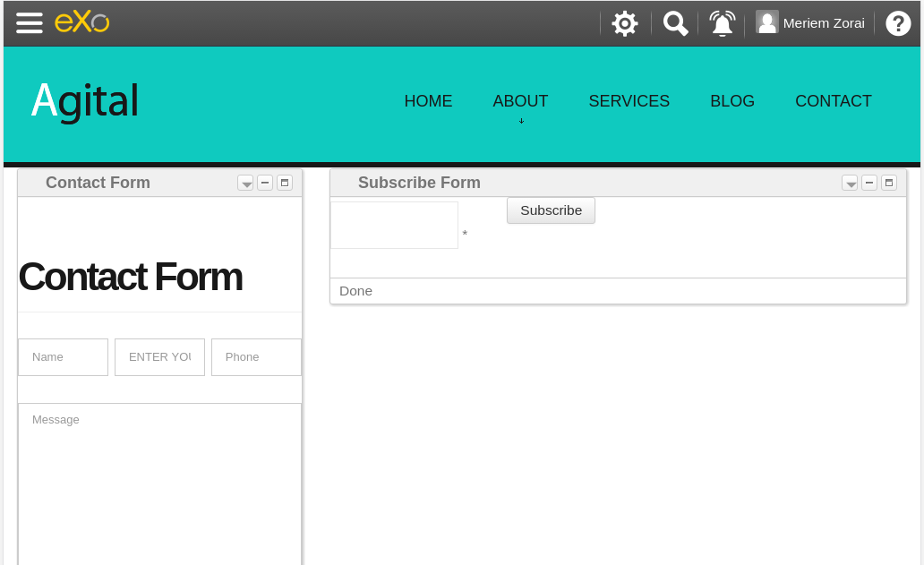Click the Subscribe button
Image resolution: width=924 pixels, height=565 pixels.
coord(551,210)
